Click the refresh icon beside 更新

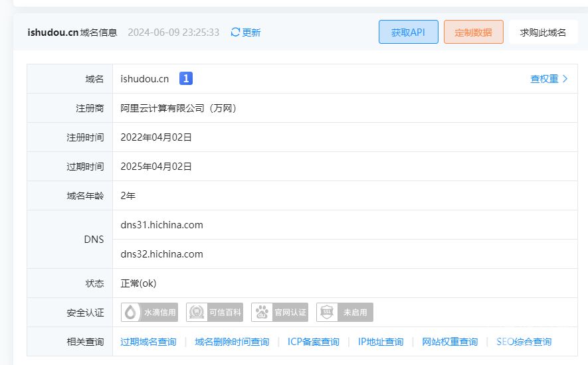click(x=235, y=33)
